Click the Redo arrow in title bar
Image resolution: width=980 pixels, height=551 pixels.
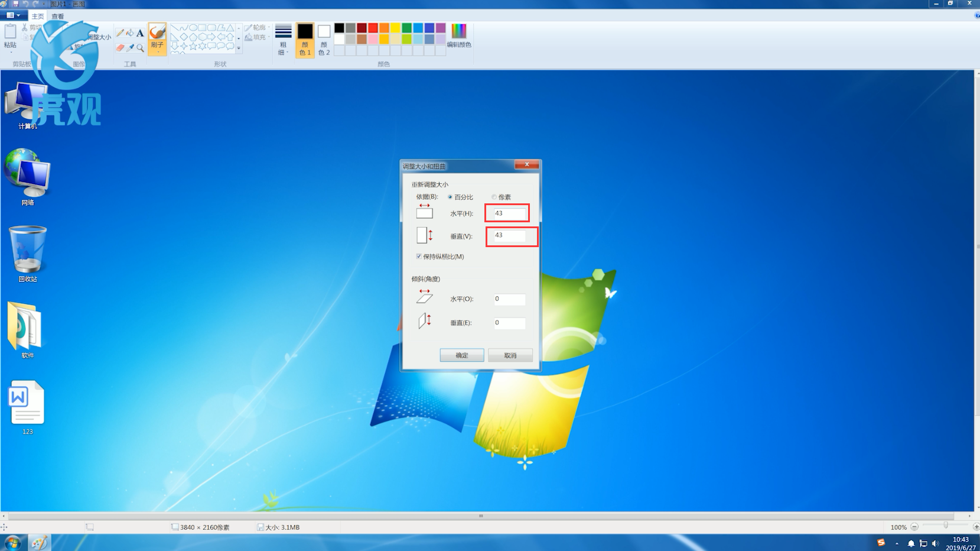point(35,4)
